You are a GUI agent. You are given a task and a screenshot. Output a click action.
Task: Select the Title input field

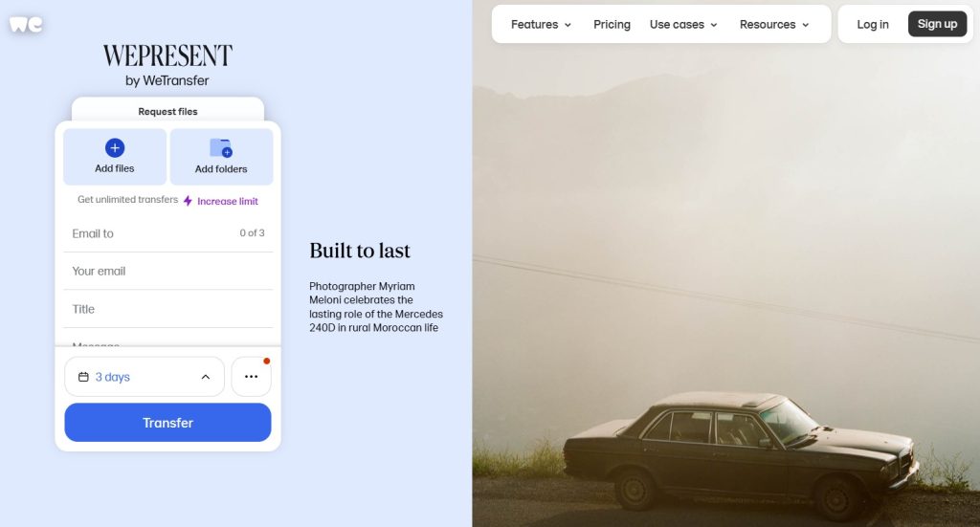point(167,309)
